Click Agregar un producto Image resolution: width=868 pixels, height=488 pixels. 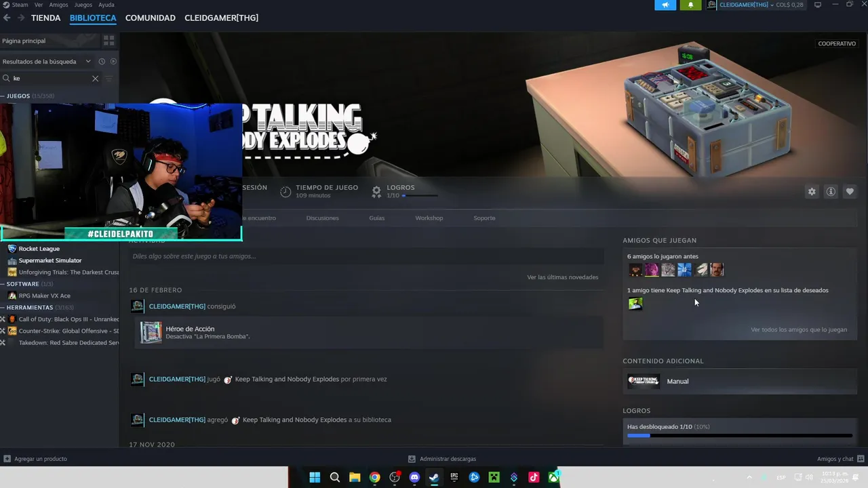(40, 459)
